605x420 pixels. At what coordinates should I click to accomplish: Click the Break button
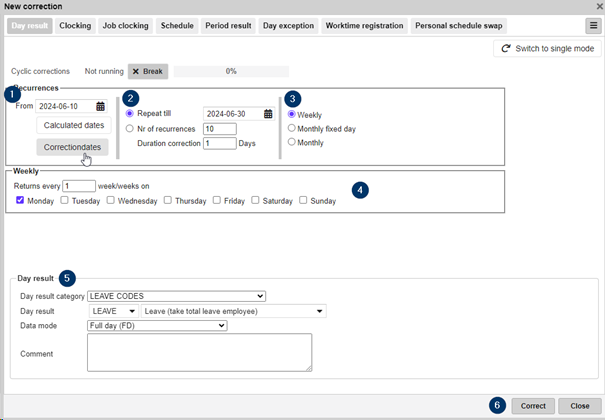click(148, 71)
